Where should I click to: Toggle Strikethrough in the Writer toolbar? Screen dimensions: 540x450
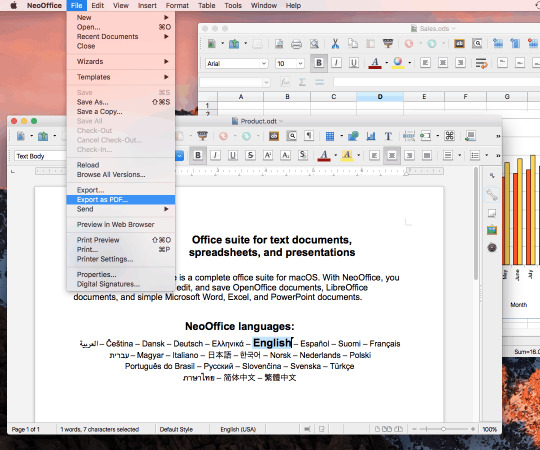coord(250,156)
